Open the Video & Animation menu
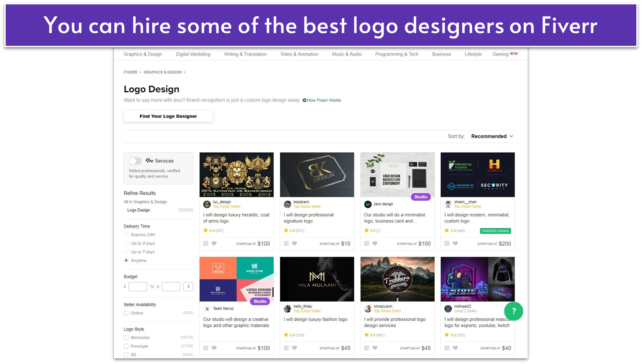 pyautogui.click(x=299, y=54)
